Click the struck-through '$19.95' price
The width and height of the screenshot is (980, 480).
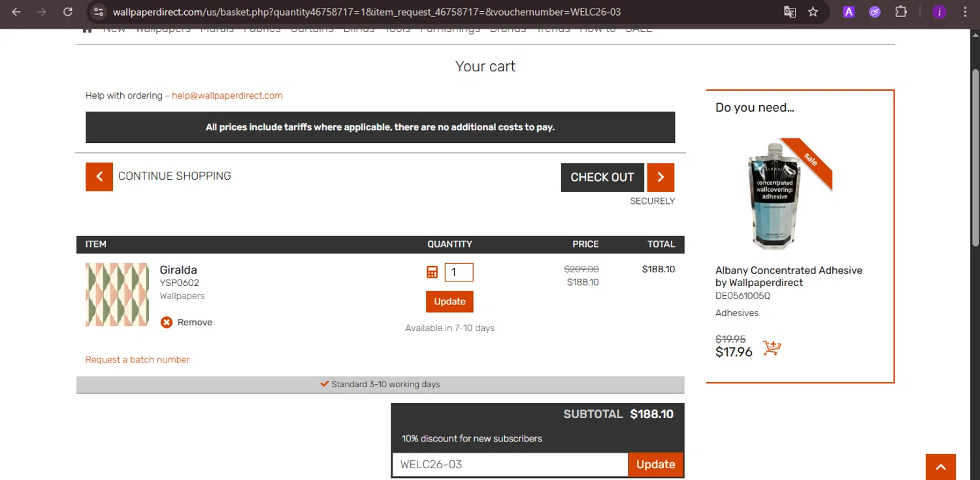tap(730, 339)
